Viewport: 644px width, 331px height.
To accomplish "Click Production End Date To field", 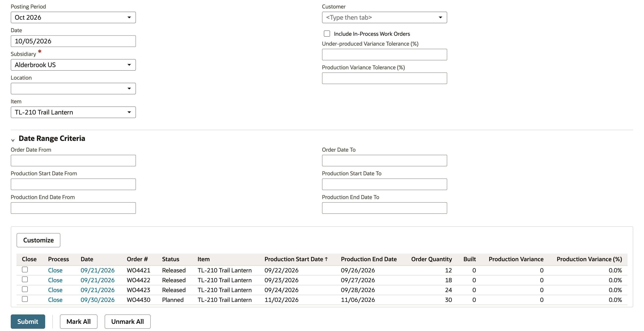I will tap(384, 208).
